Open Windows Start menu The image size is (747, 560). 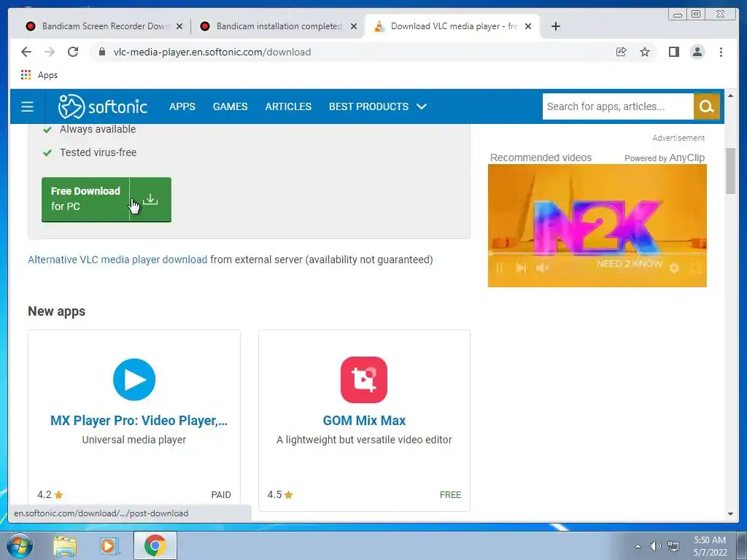point(20,545)
